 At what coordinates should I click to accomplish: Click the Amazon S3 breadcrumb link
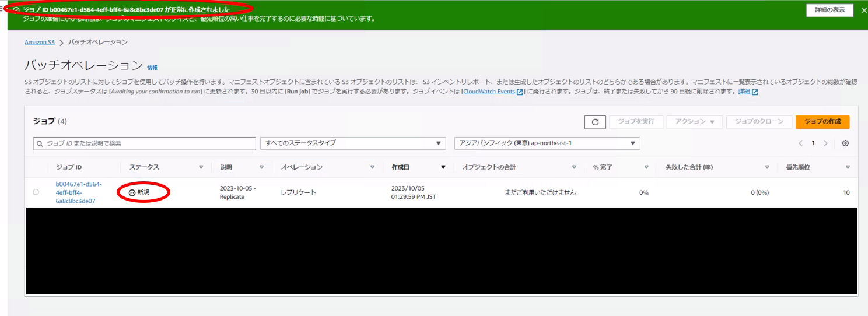39,42
